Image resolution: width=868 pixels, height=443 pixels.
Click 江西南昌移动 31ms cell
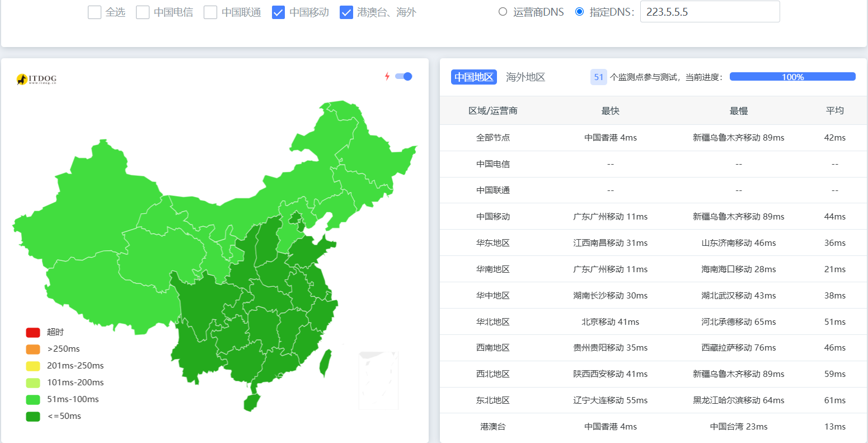(x=611, y=243)
